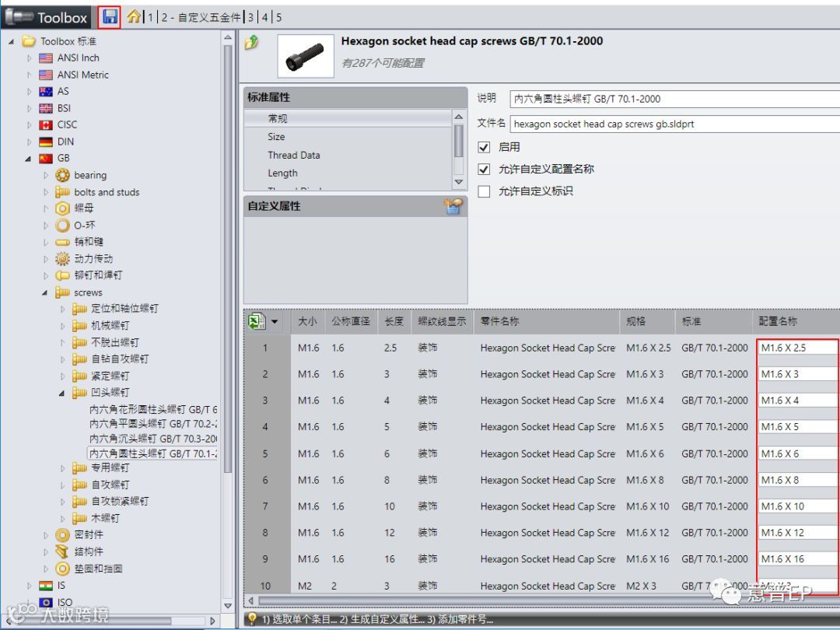Open the 铆钉和焊钉 folder icon
840x630 pixels.
[x=63, y=275]
